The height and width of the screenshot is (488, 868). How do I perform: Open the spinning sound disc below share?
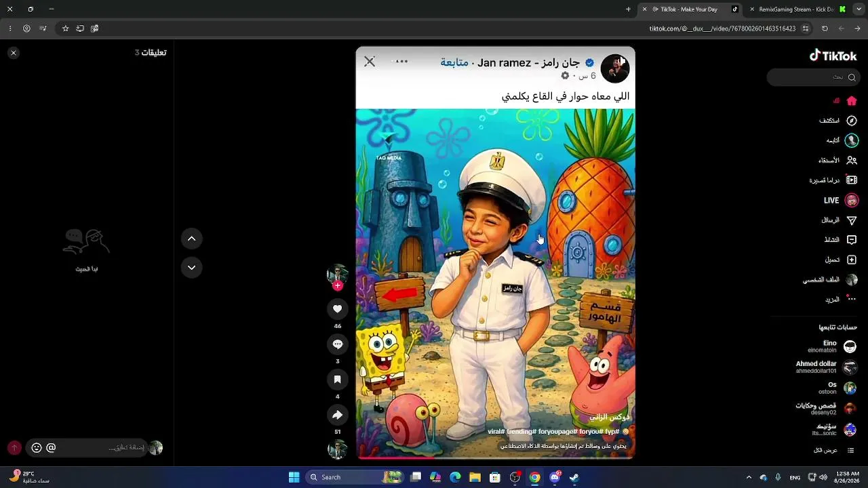pos(338,449)
